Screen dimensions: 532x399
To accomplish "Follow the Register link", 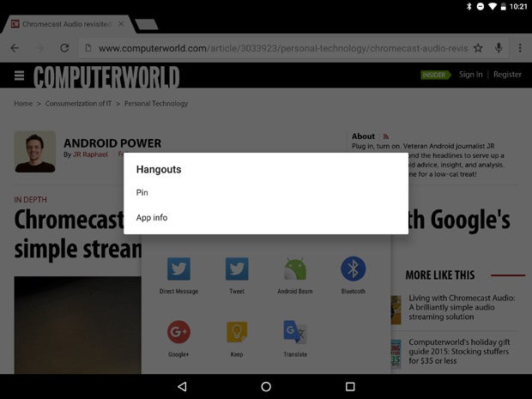I will 507,75.
